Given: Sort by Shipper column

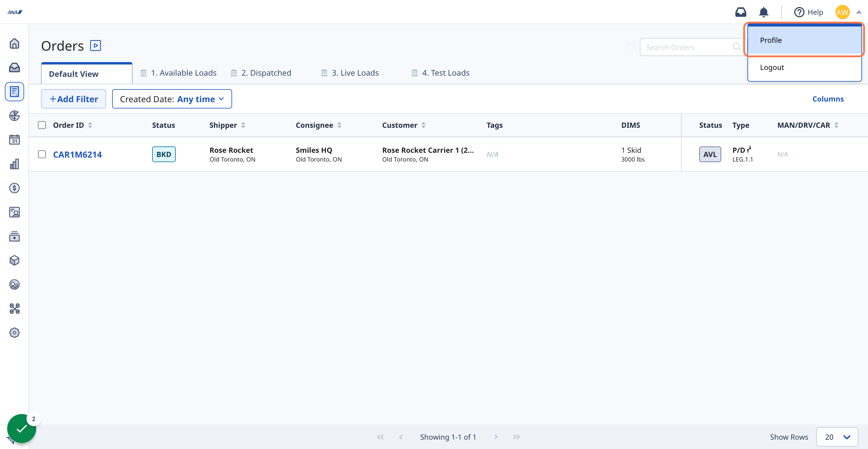Looking at the screenshot, I should tap(243, 125).
